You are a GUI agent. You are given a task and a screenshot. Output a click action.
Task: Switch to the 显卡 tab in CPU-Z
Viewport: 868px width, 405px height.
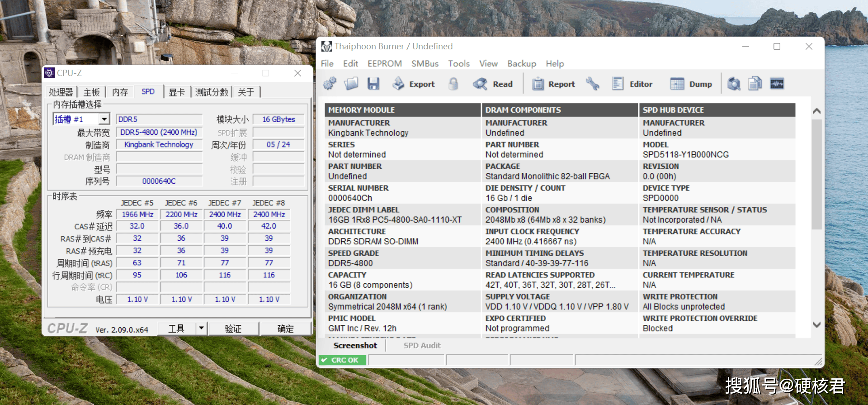pos(177,92)
